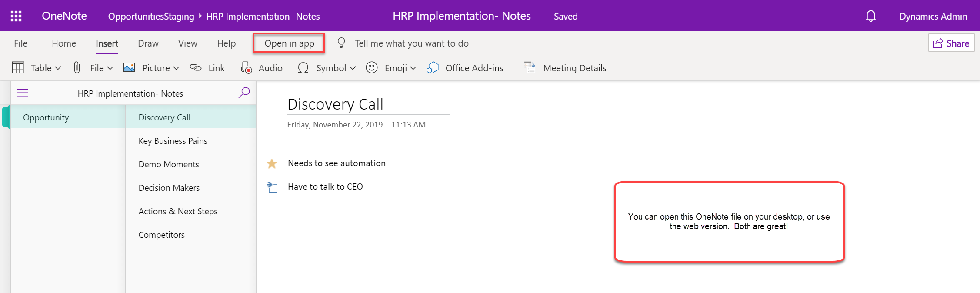Click the page date Friday, November 22, 2019

(335, 125)
